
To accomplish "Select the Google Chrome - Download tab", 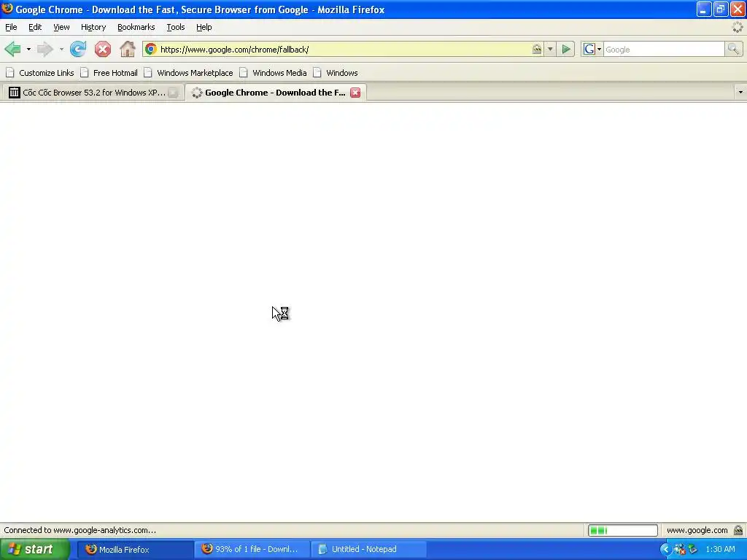I will pos(275,93).
